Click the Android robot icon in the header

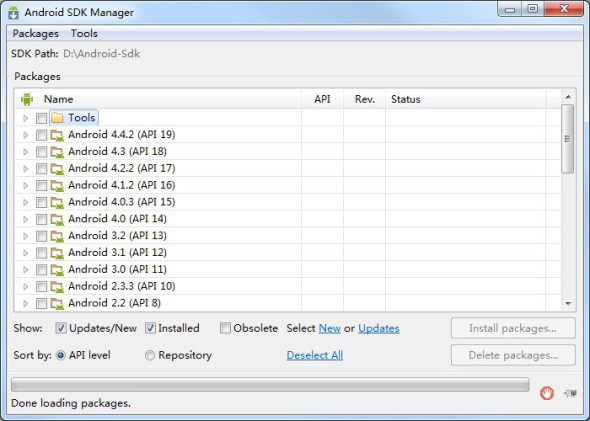click(27, 99)
